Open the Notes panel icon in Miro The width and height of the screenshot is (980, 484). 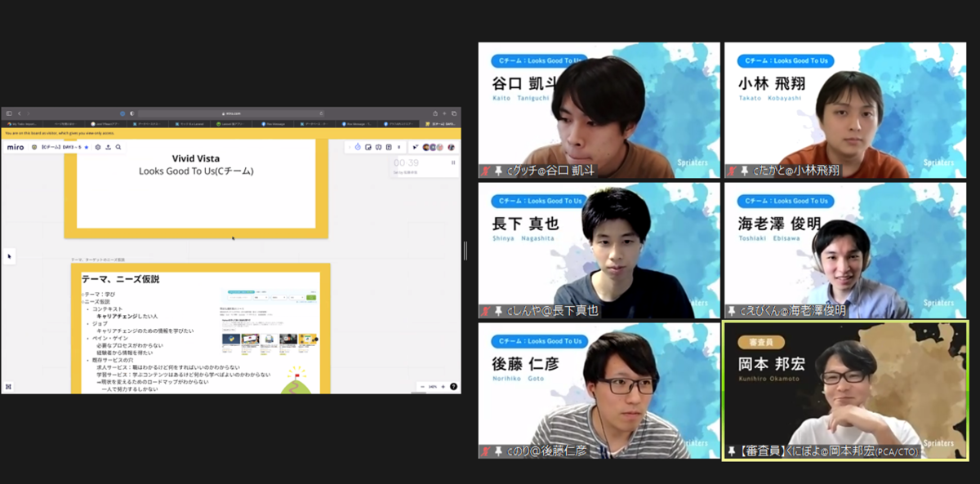click(390, 147)
